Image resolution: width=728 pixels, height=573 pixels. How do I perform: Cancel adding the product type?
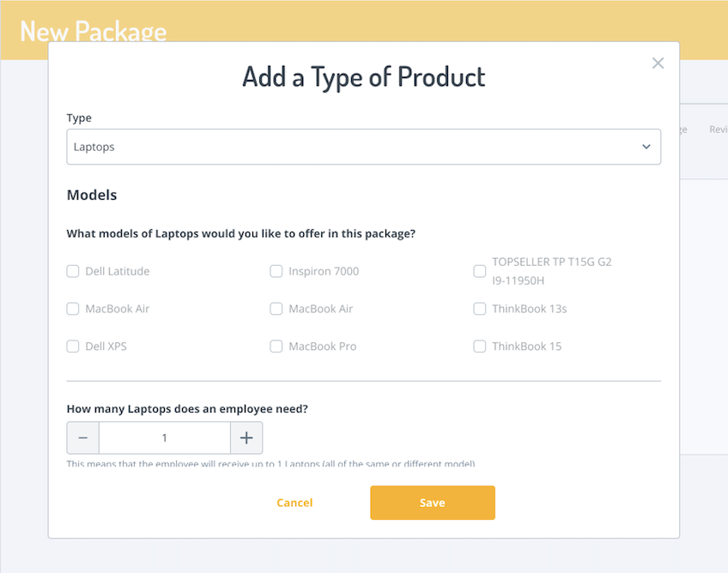click(x=294, y=503)
